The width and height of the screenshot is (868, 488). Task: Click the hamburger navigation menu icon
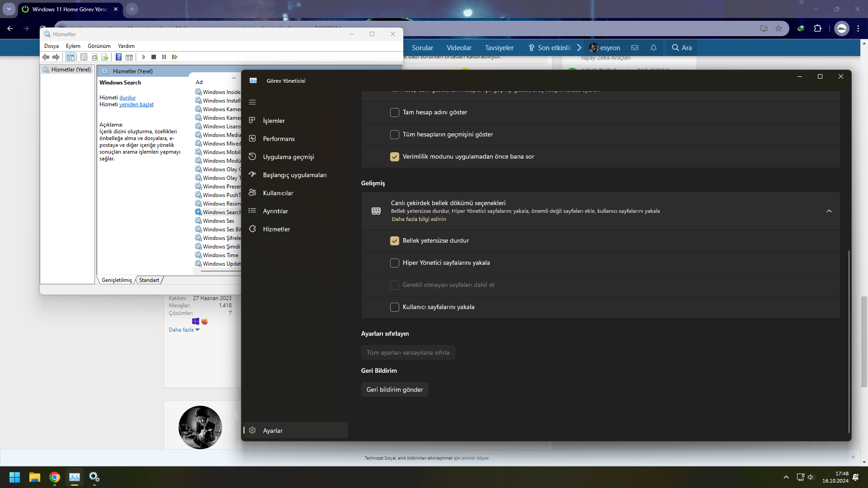pyautogui.click(x=252, y=102)
